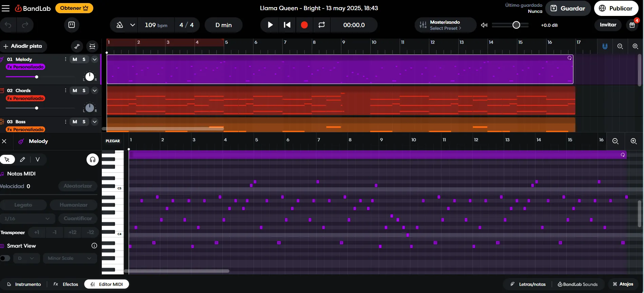
Task: Edit the 109 bpm tempo
Action: (x=156, y=25)
